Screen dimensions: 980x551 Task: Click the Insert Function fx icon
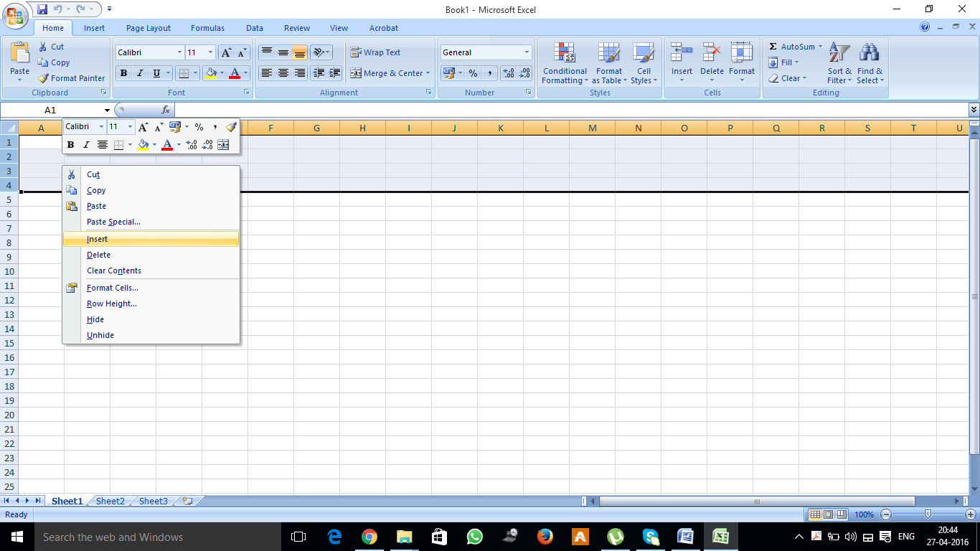(x=166, y=110)
